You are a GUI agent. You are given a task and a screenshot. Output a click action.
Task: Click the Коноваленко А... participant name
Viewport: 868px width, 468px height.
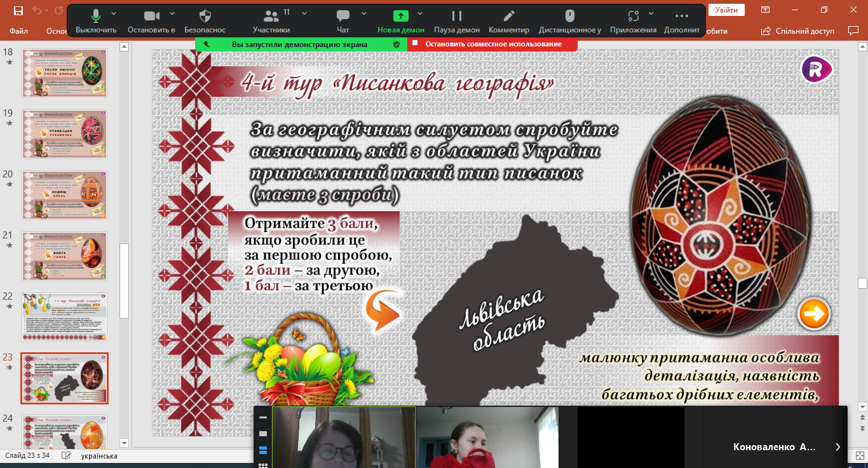[774, 447]
